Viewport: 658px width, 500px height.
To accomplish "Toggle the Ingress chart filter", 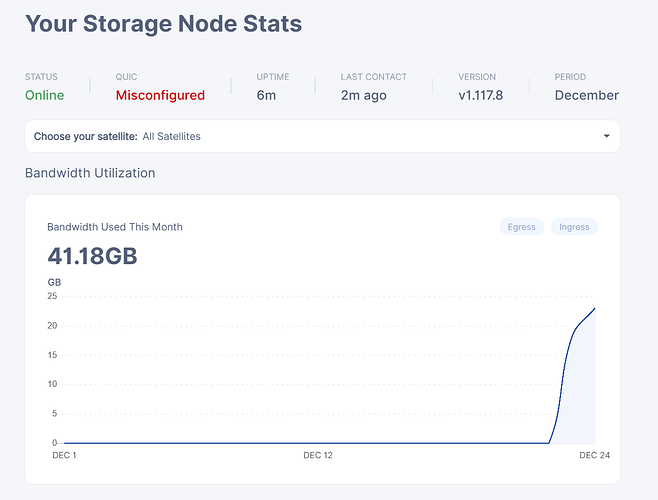I will (574, 227).
